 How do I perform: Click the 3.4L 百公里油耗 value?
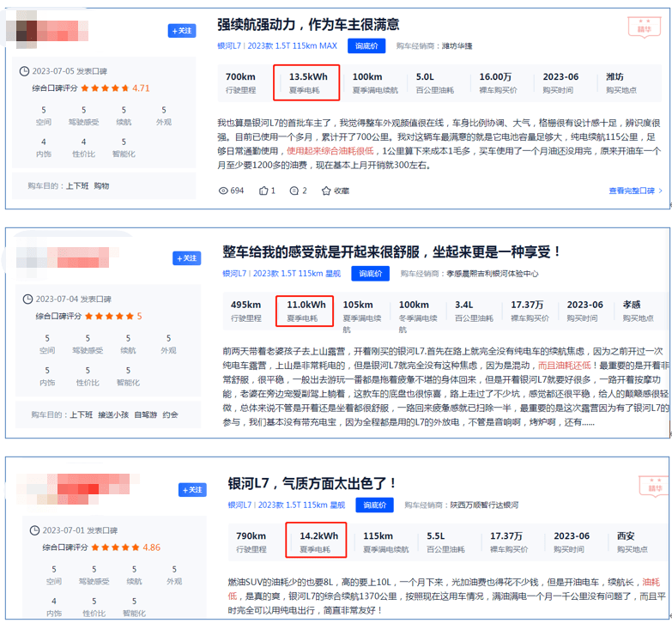(463, 305)
